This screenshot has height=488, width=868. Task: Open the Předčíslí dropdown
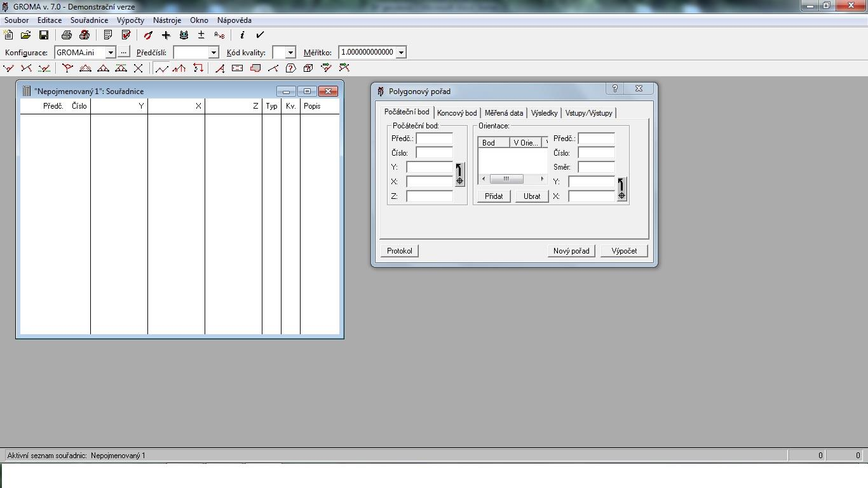click(214, 52)
